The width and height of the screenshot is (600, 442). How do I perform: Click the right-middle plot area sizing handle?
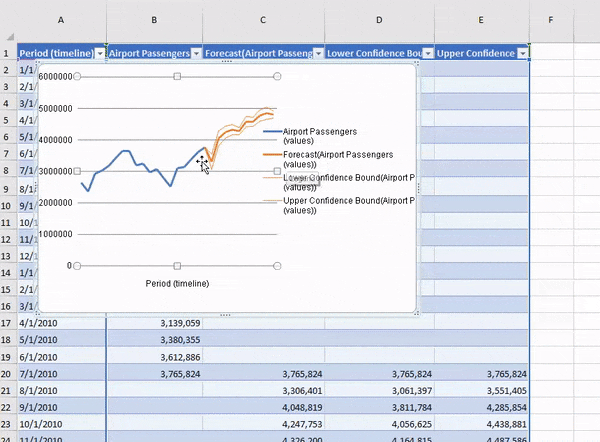tap(277, 171)
